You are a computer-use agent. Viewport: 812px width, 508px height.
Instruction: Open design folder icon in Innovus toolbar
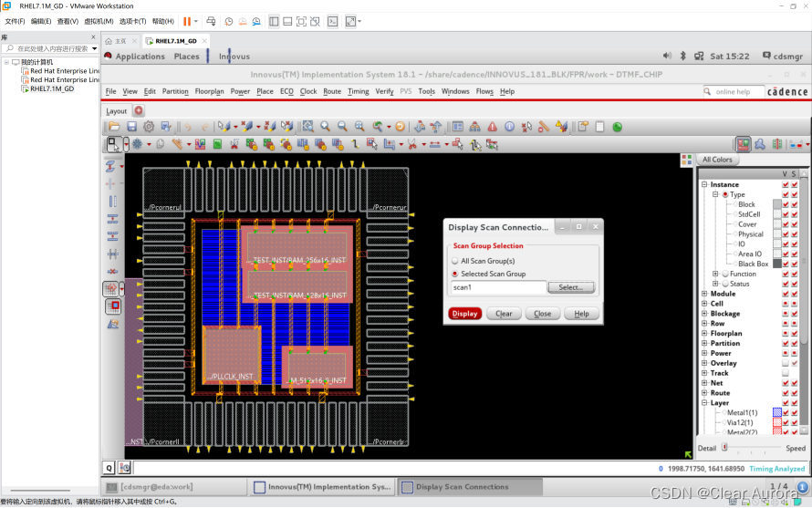click(114, 127)
